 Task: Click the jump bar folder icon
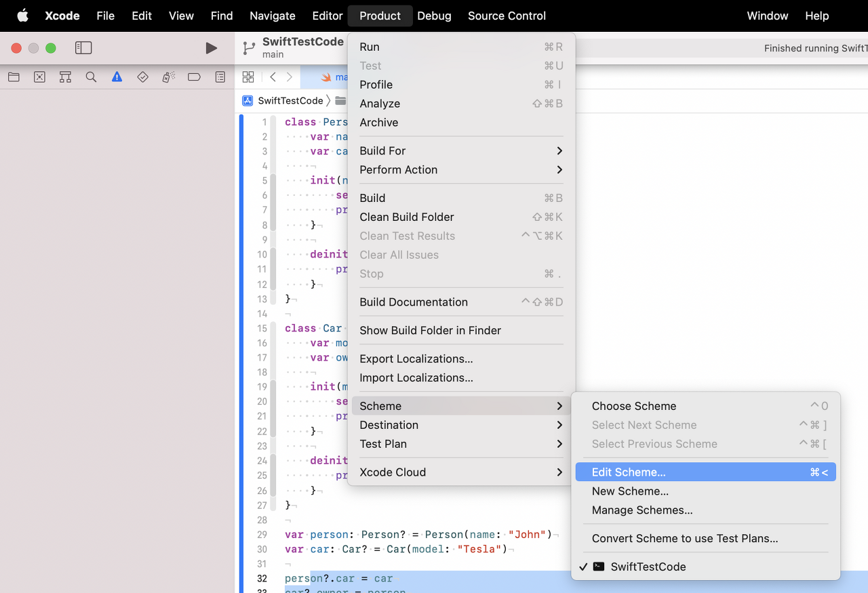click(340, 101)
